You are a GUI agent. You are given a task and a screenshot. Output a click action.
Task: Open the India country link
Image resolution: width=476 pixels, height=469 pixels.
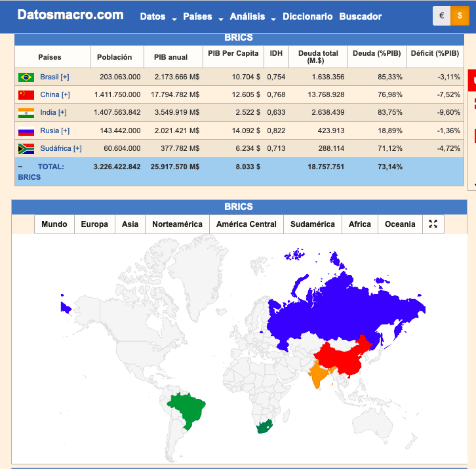[x=48, y=112]
